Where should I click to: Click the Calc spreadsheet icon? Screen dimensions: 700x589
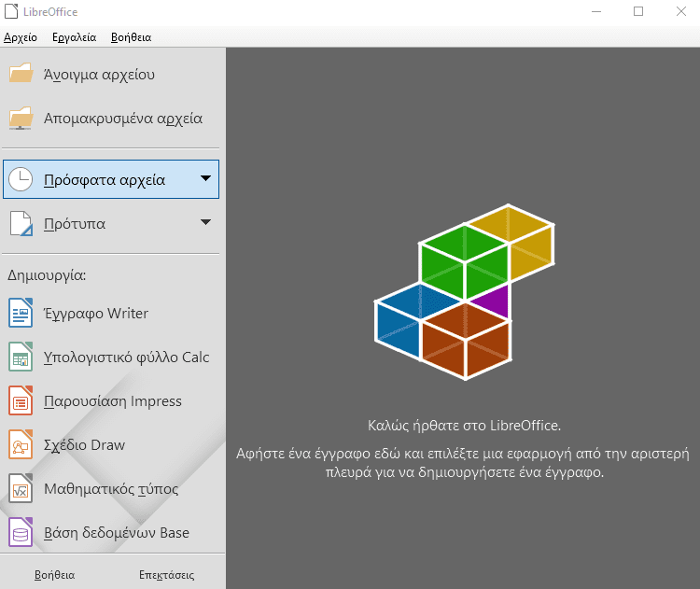click(x=21, y=357)
